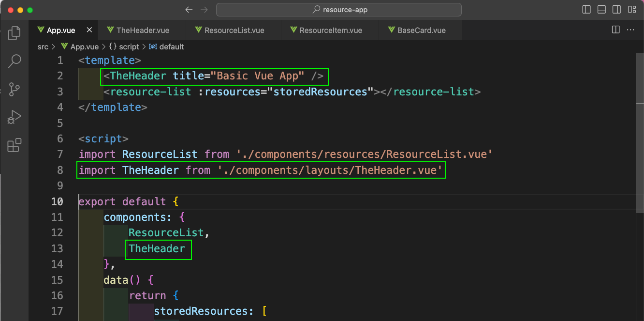Expand the script breadcrumb segment
The image size is (644, 321).
coord(124,46)
